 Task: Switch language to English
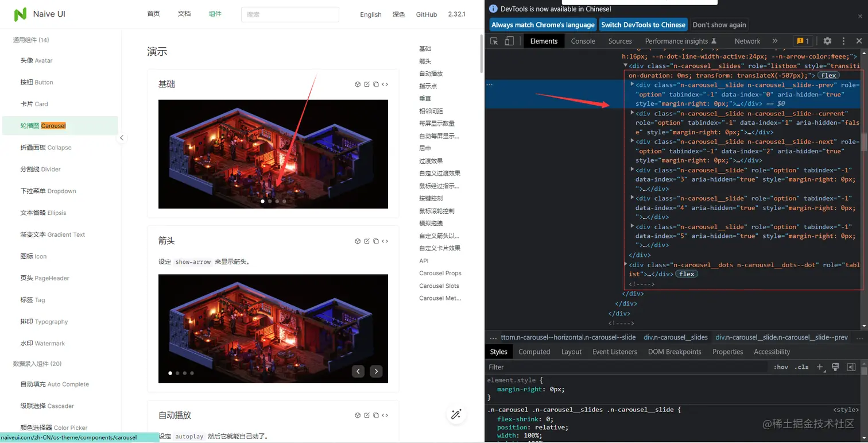tap(371, 14)
